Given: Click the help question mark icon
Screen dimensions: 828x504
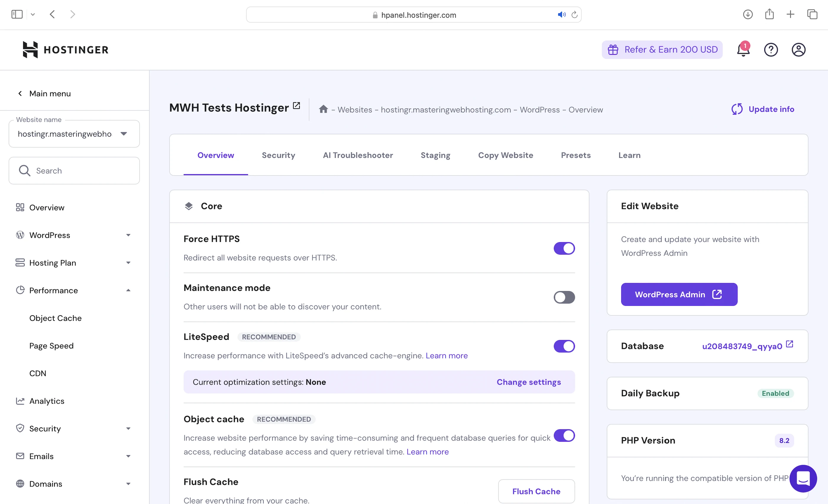Looking at the screenshot, I should click(x=771, y=50).
